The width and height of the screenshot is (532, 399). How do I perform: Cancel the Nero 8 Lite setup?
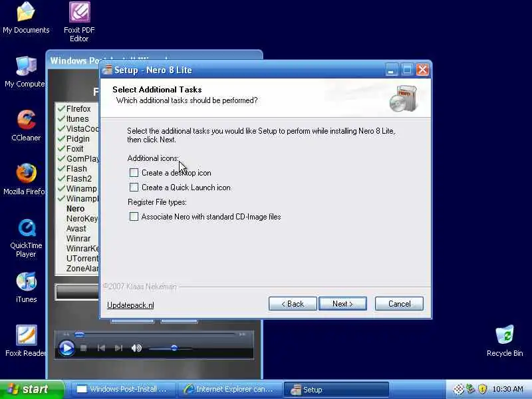point(399,304)
